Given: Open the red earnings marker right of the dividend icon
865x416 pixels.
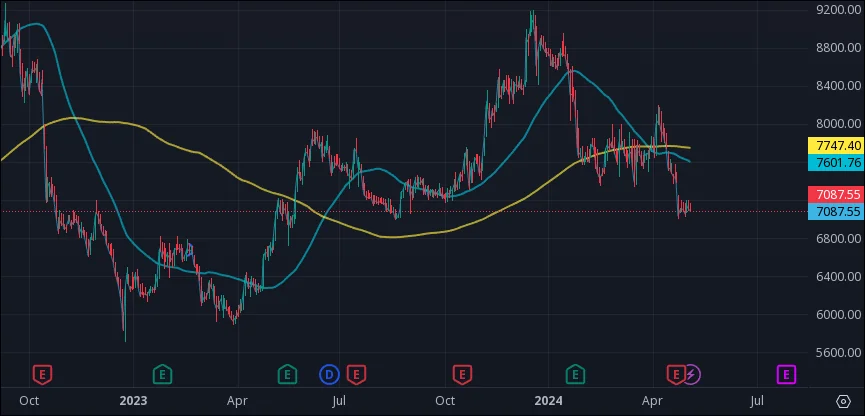Looking at the screenshot, I should [x=356, y=374].
